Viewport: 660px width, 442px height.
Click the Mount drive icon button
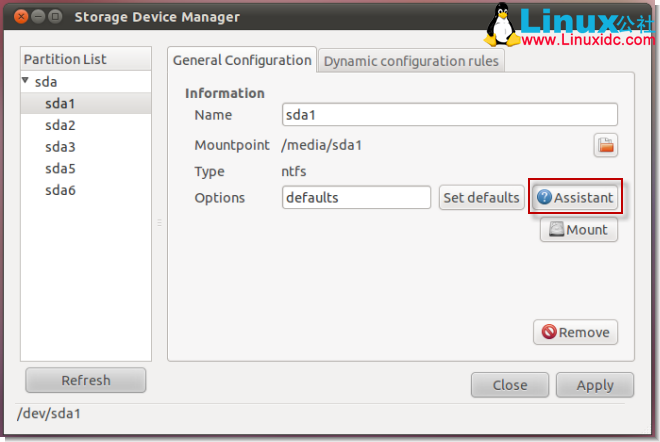(579, 229)
